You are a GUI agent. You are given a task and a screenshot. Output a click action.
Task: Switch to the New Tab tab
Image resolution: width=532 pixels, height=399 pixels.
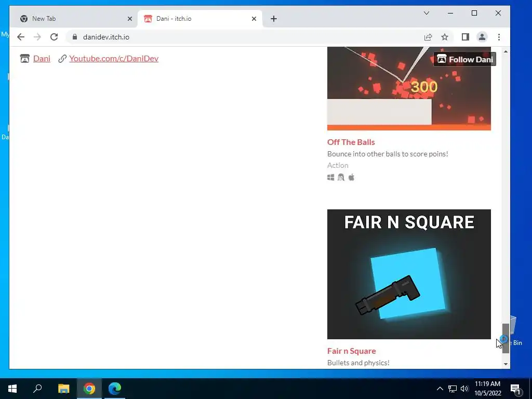click(x=74, y=19)
